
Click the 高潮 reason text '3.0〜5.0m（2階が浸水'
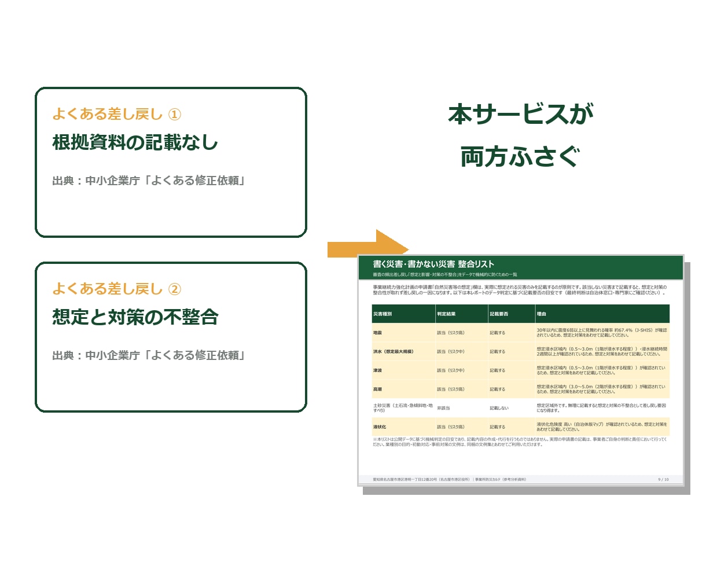pos(601,389)
